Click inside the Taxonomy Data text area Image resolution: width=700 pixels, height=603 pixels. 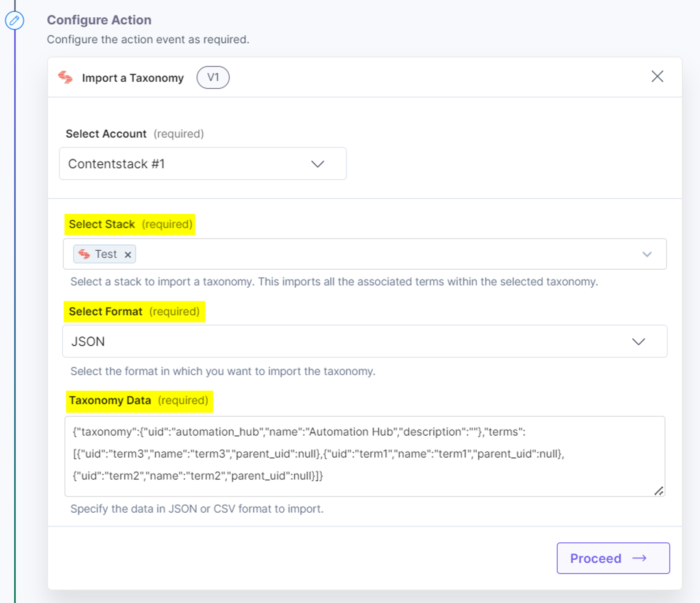[x=365, y=456]
